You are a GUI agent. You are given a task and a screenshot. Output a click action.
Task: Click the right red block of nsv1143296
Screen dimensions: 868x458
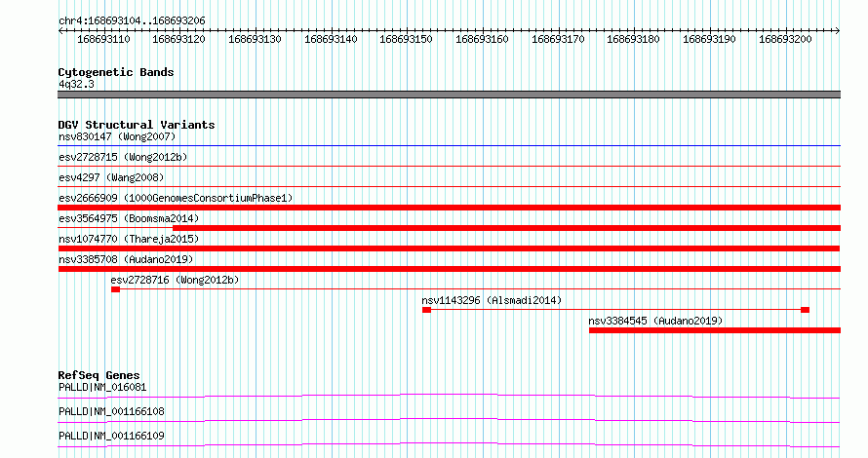click(x=805, y=310)
